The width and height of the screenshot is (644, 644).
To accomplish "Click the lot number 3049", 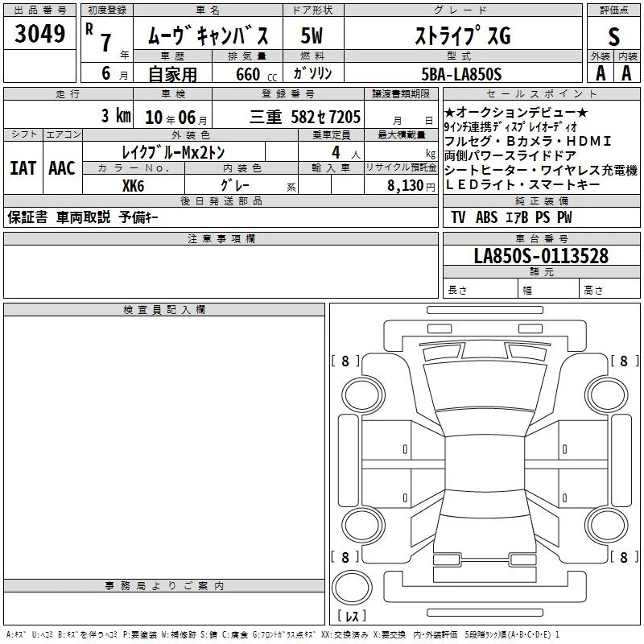I will pyautogui.click(x=39, y=34).
